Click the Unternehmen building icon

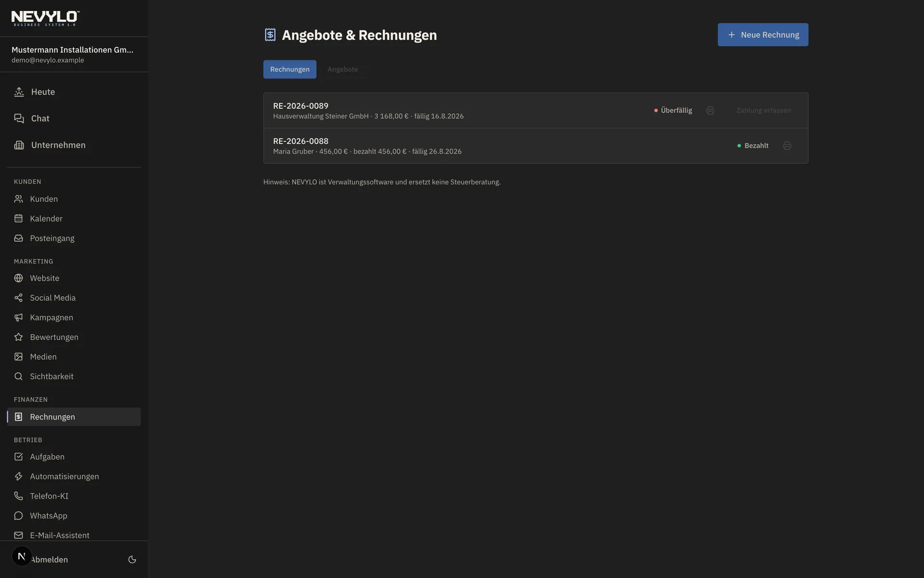pyautogui.click(x=19, y=145)
